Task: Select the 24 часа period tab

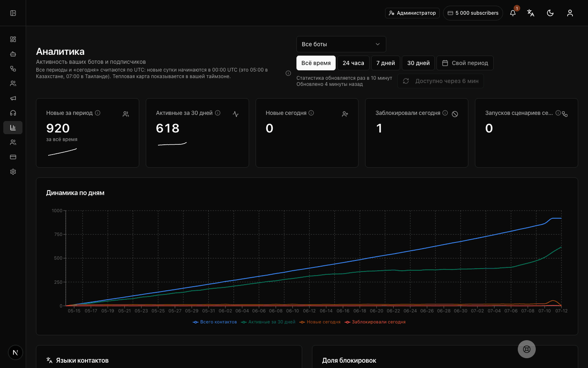Action: point(353,63)
